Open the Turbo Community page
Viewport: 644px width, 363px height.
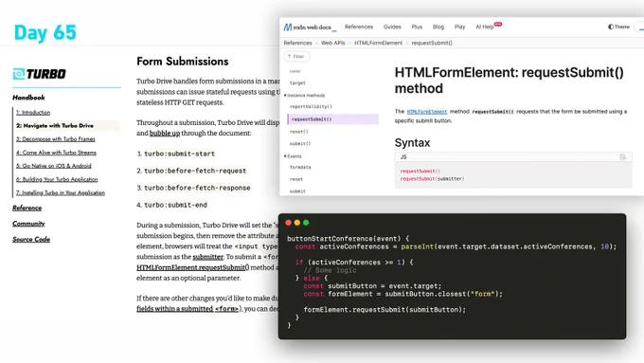(x=28, y=224)
